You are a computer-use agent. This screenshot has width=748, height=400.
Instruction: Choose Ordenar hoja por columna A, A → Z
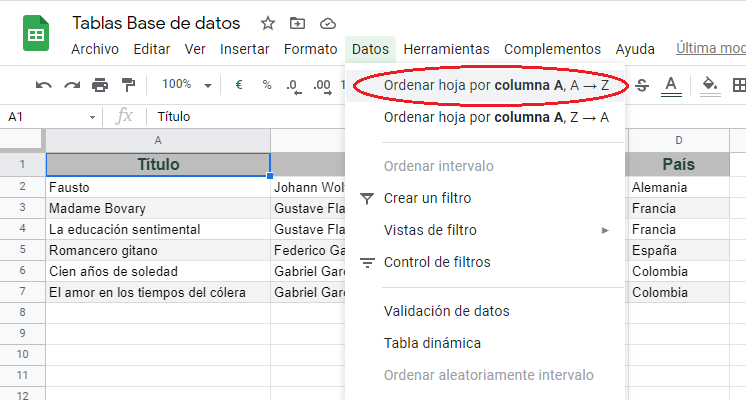(496, 86)
